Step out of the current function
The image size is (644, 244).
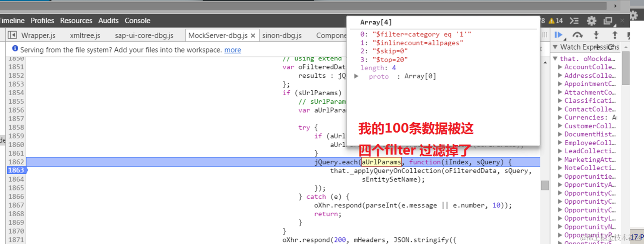pyautogui.click(x=615, y=35)
